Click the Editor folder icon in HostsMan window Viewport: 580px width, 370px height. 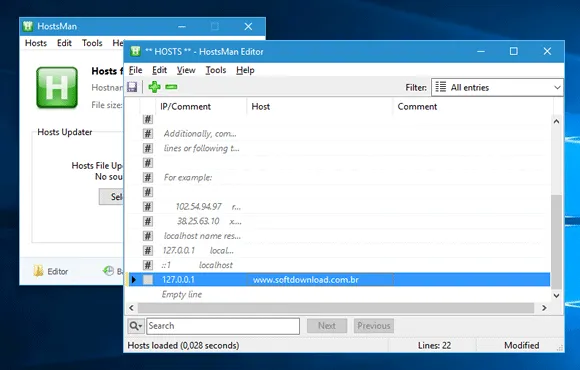pos(38,271)
